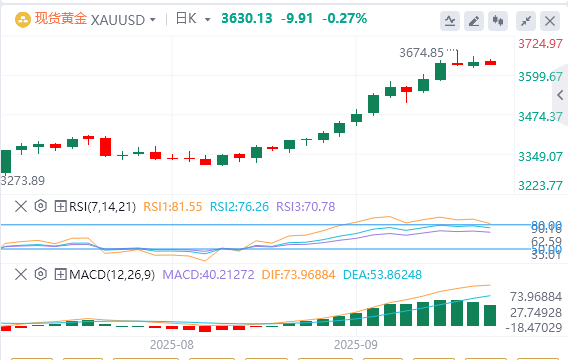The height and width of the screenshot is (360, 568).
Task: Expand MACD panel with plus box
Action: click(60, 275)
